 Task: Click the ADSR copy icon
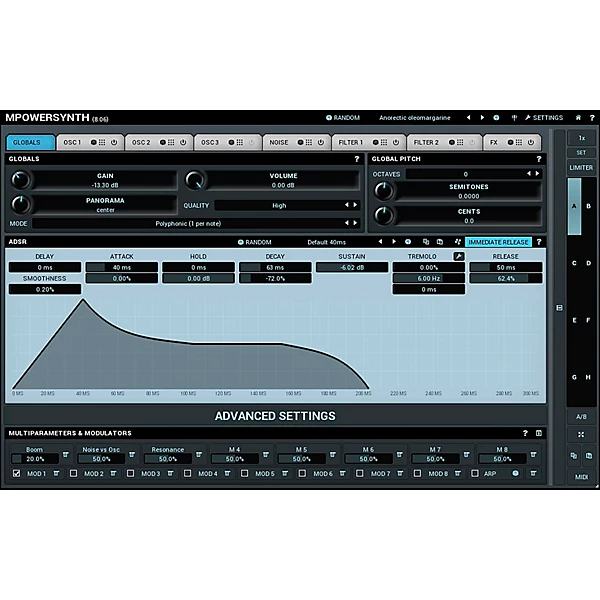coord(426,242)
